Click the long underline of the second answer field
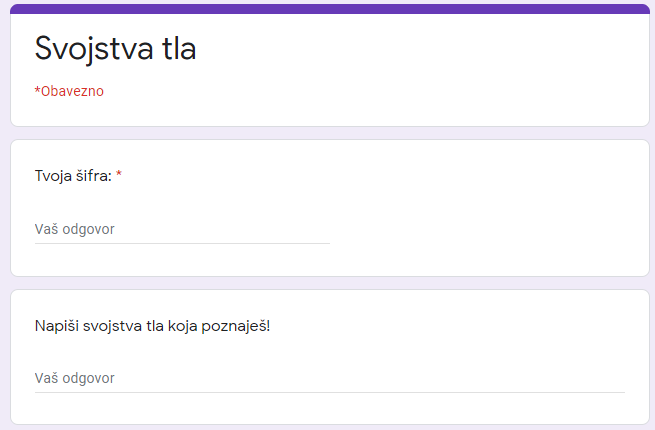The image size is (655, 430). (330, 392)
